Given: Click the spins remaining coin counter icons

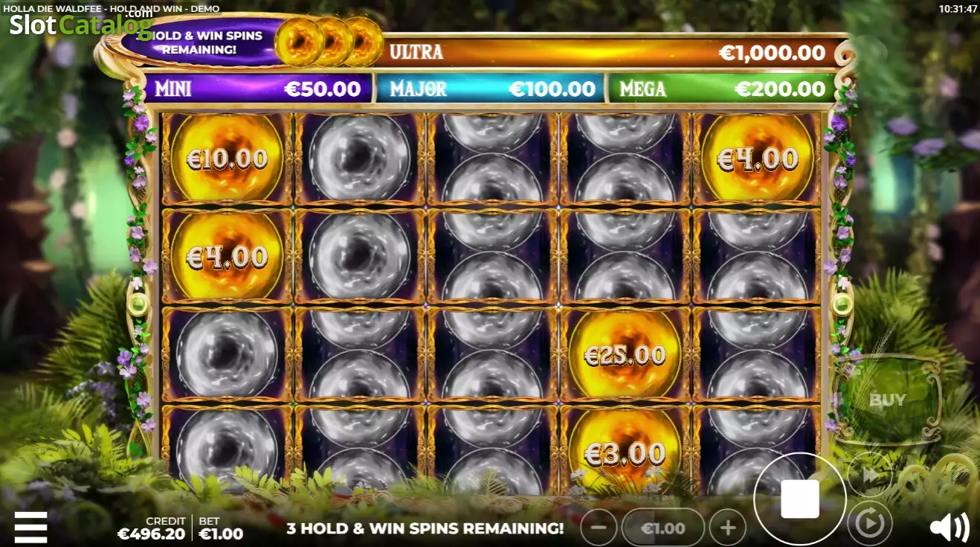Looking at the screenshot, I should [329, 42].
